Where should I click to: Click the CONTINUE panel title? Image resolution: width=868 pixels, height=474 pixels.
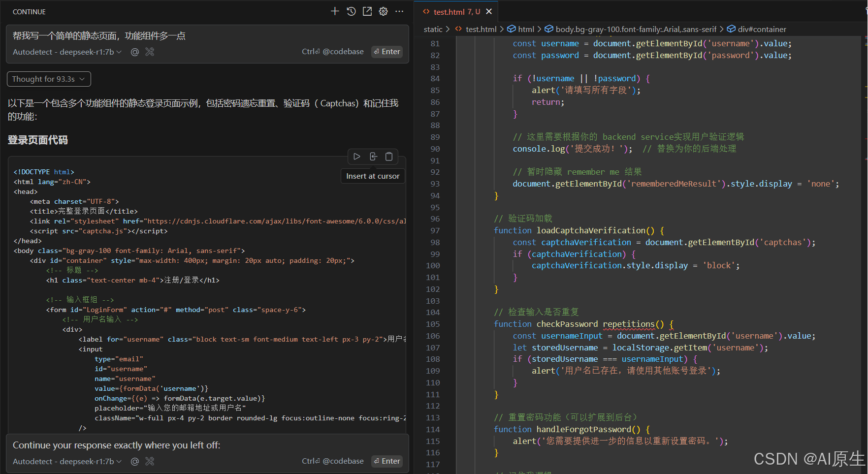[x=29, y=12]
